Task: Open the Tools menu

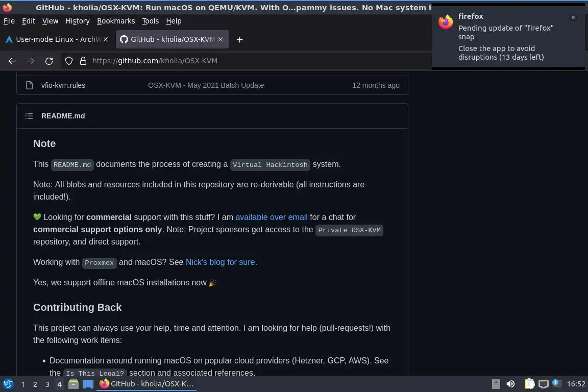Action: point(151,21)
